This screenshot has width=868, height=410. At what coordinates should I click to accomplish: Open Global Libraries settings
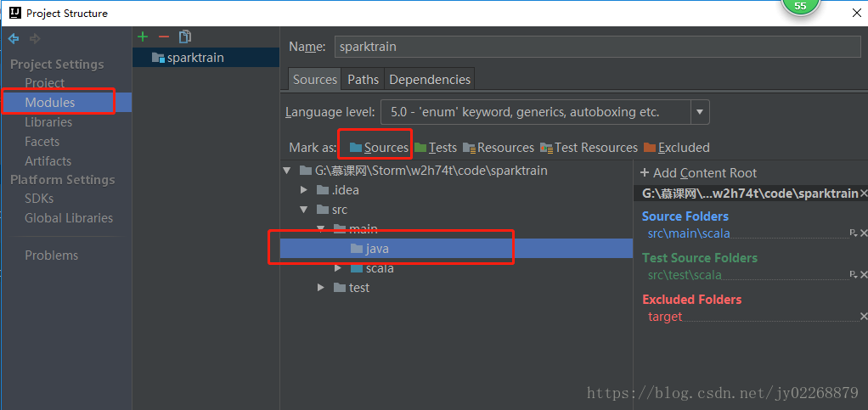[x=69, y=218]
